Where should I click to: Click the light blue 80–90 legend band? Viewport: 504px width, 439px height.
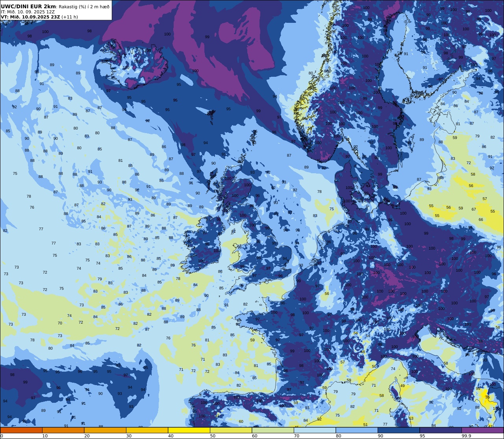[x=357, y=430]
